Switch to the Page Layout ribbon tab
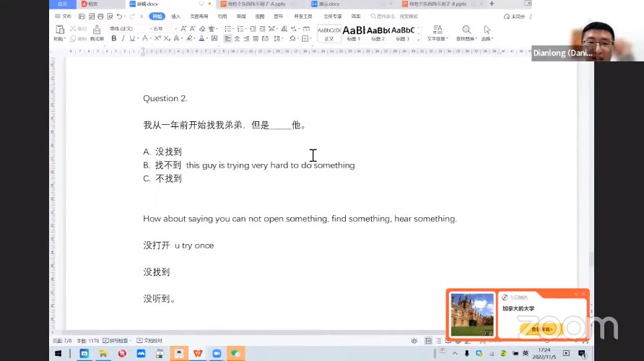 tap(199, 17)
